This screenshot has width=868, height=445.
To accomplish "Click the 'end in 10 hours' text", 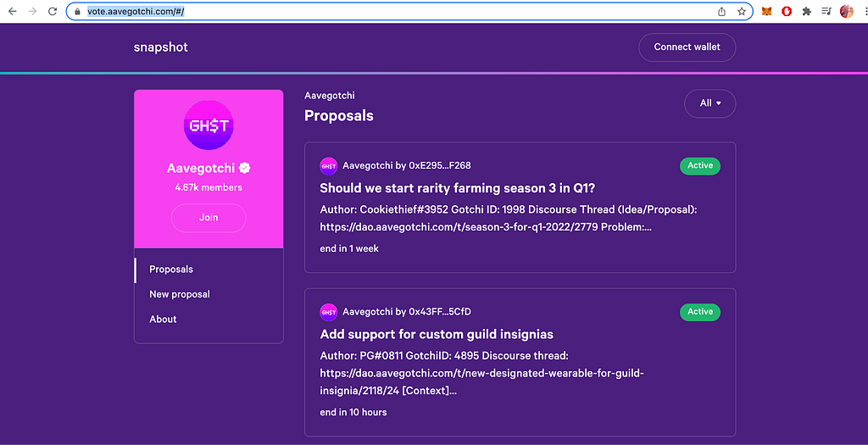I will [353, 412].
